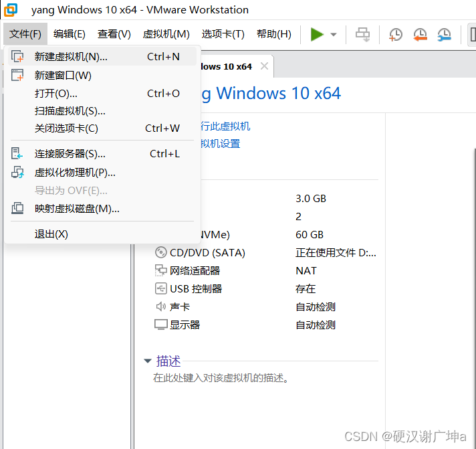Select 打开(O)... from File menu
The width and height of the screenshot is (476, 449).
[102, 93]
